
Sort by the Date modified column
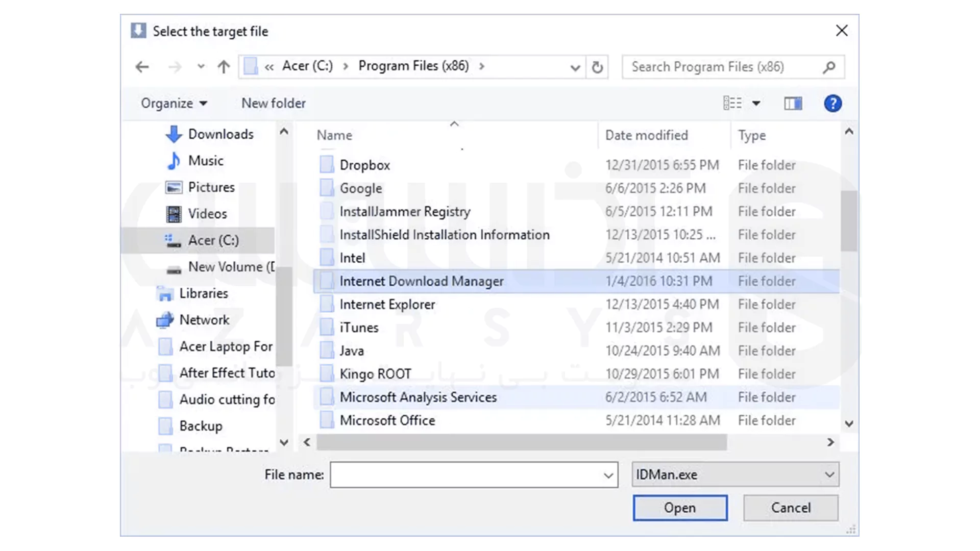647,135
